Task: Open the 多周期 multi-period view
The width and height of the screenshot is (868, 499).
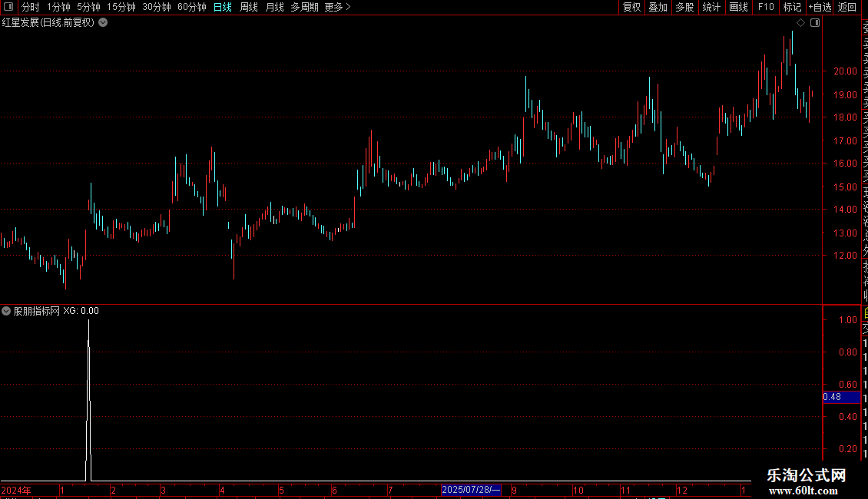Action: coord(304,7)
